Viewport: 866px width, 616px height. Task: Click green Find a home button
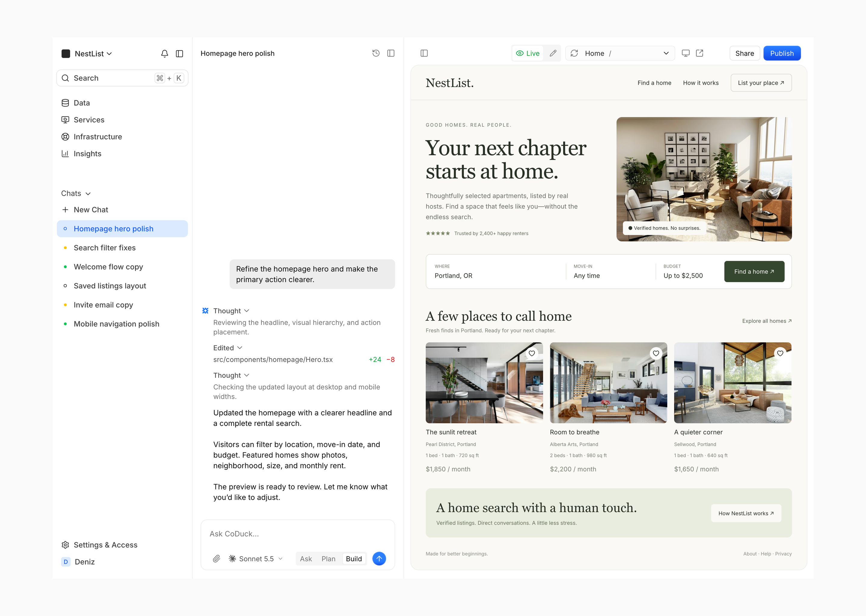tap(754, 272)
